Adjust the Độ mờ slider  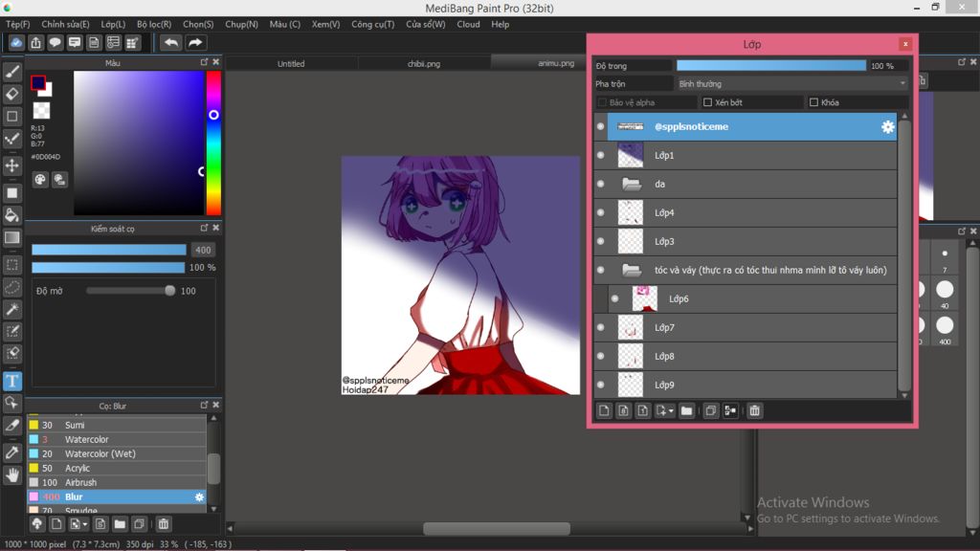pos(130,291)
